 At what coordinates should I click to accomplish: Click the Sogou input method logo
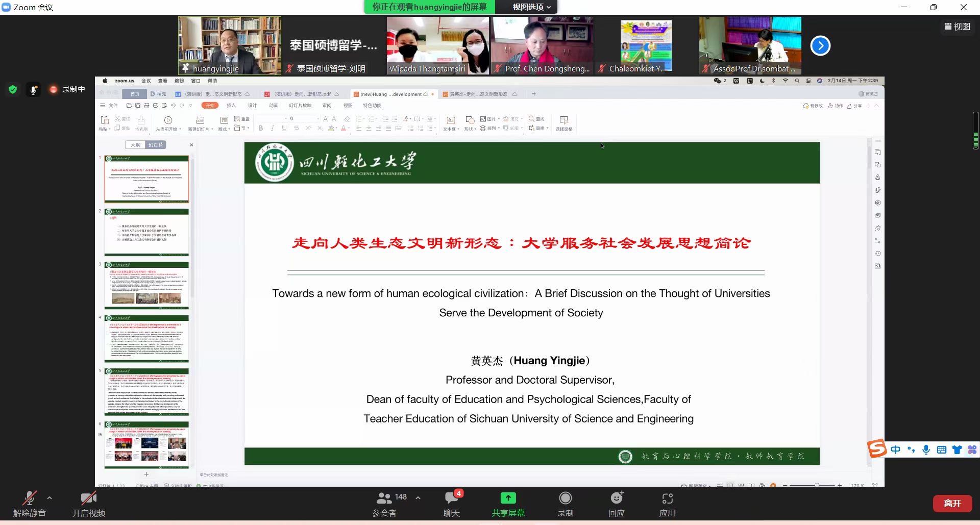877,449
